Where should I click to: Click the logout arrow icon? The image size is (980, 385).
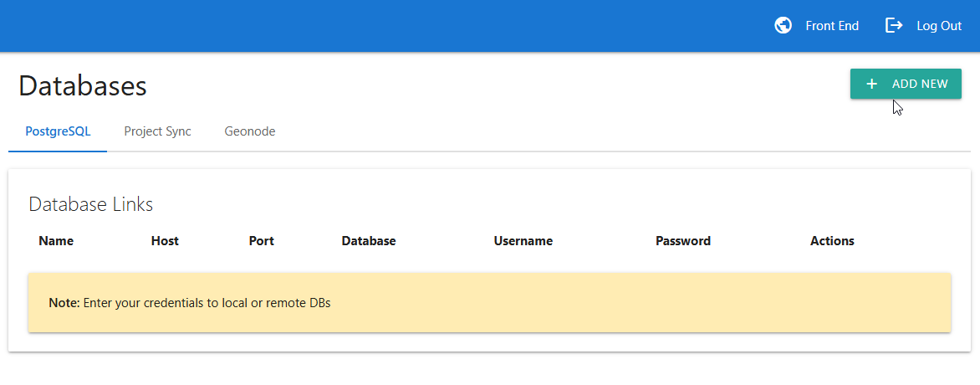click(x=895, y=26)
